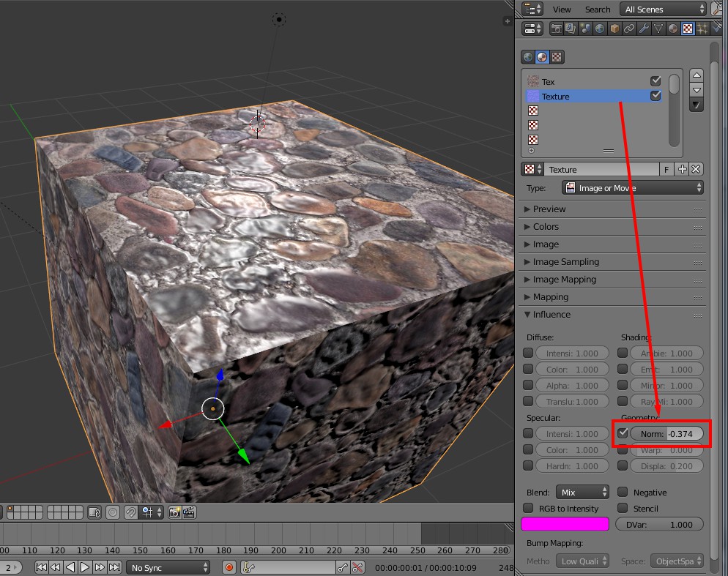Open the Search menu in outliner
This screenshot has width=728, height=576.
pos(598,10)
